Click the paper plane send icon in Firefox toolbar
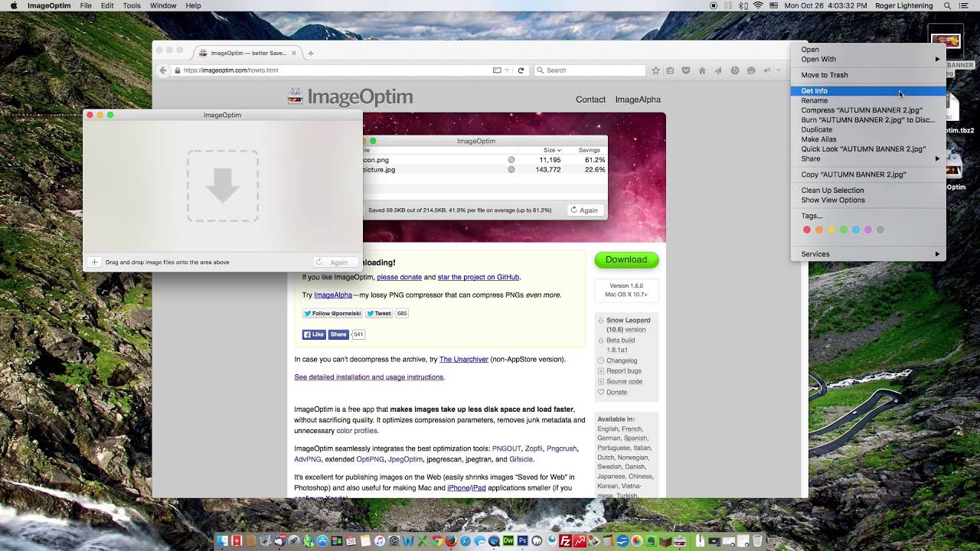 (718, 70)
